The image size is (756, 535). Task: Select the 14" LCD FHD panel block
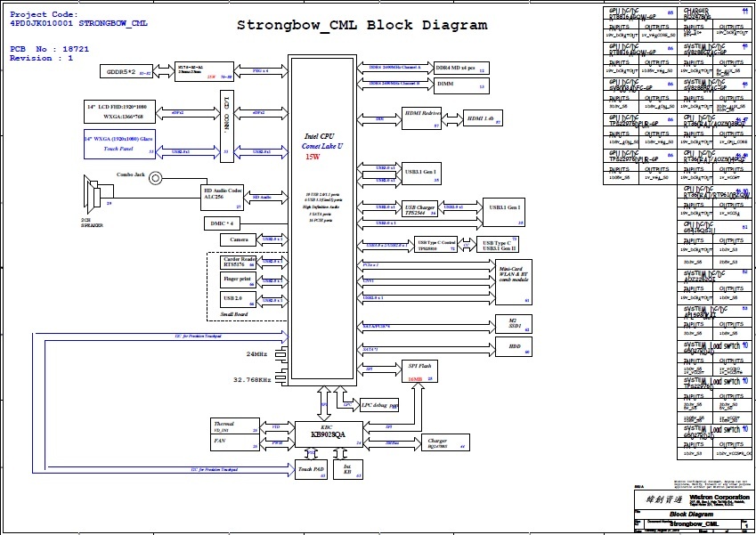119,111
